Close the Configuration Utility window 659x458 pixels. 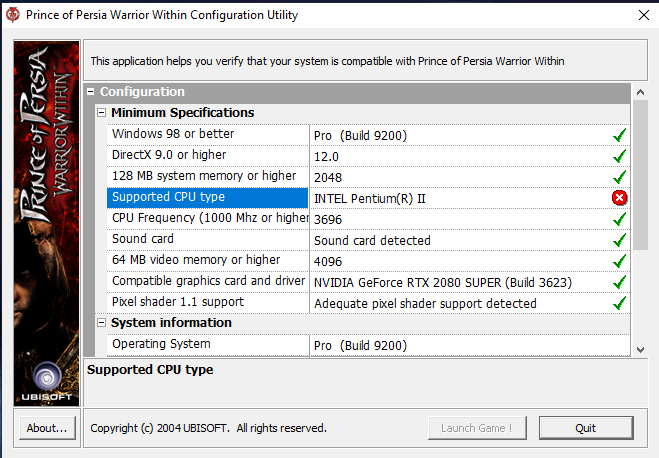click(641, 16)
